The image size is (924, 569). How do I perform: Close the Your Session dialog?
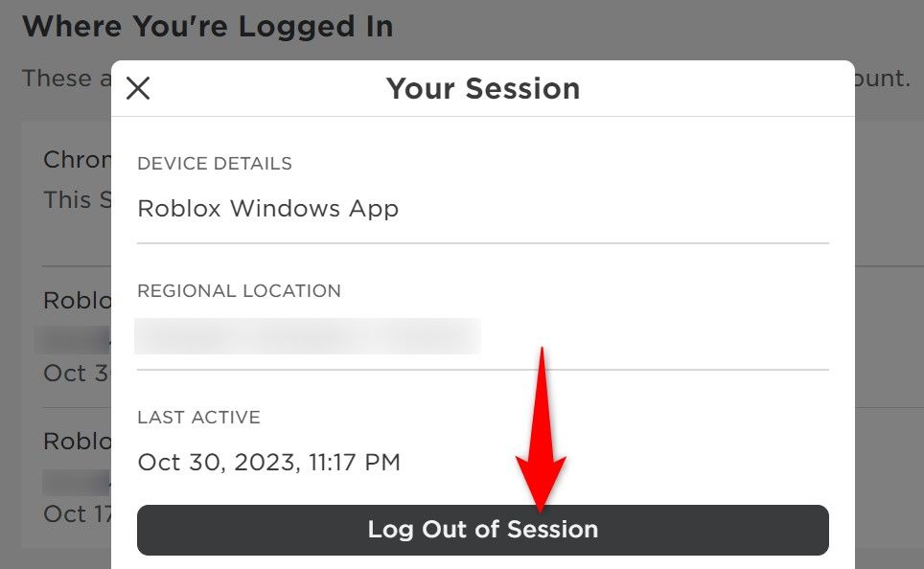138,89
